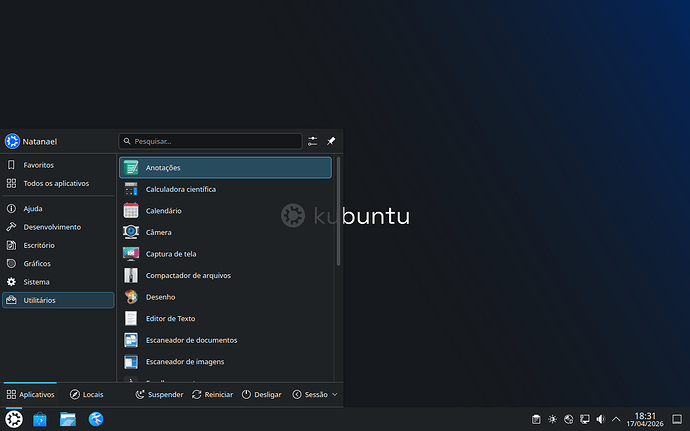
Task: Open Compactador de arquivos
Action: click(x=225, y=276)
